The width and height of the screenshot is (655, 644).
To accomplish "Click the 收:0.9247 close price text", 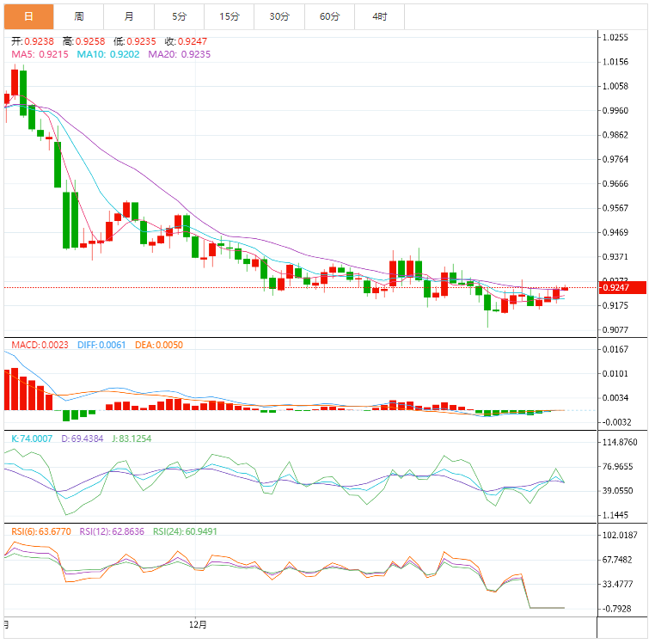I will coord(186,41).
